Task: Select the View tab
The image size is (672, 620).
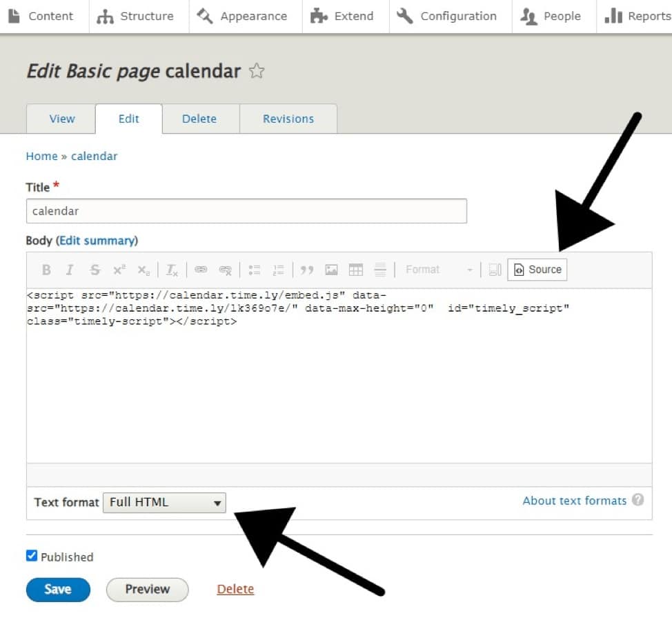Action: (61, 119)
